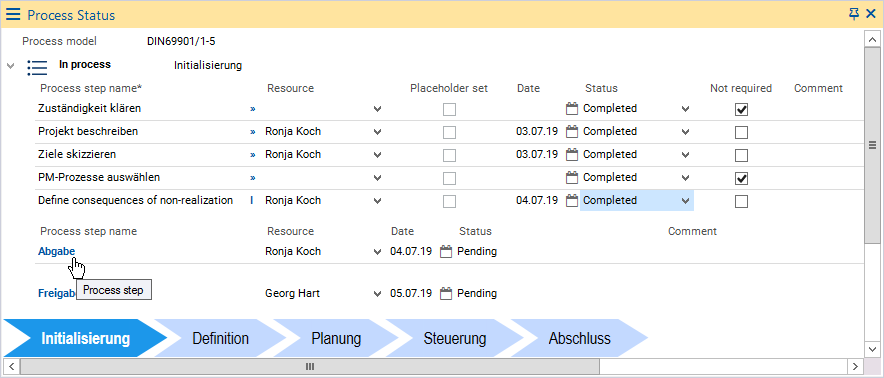Toggle Placeholder set for Define consequences row
This screenshot has width=884, height=378.
(449, 201)
